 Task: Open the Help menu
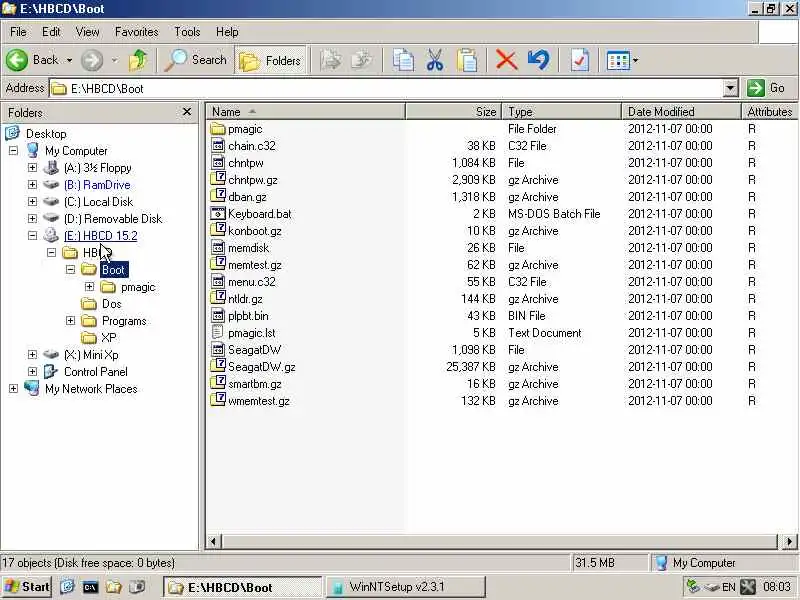tap(227, 32)
